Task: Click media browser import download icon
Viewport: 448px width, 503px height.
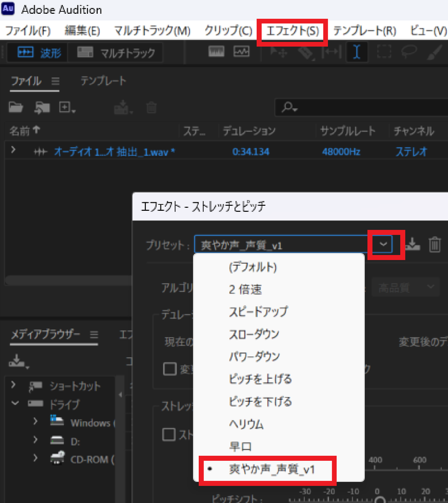Action: pos(19,361)
